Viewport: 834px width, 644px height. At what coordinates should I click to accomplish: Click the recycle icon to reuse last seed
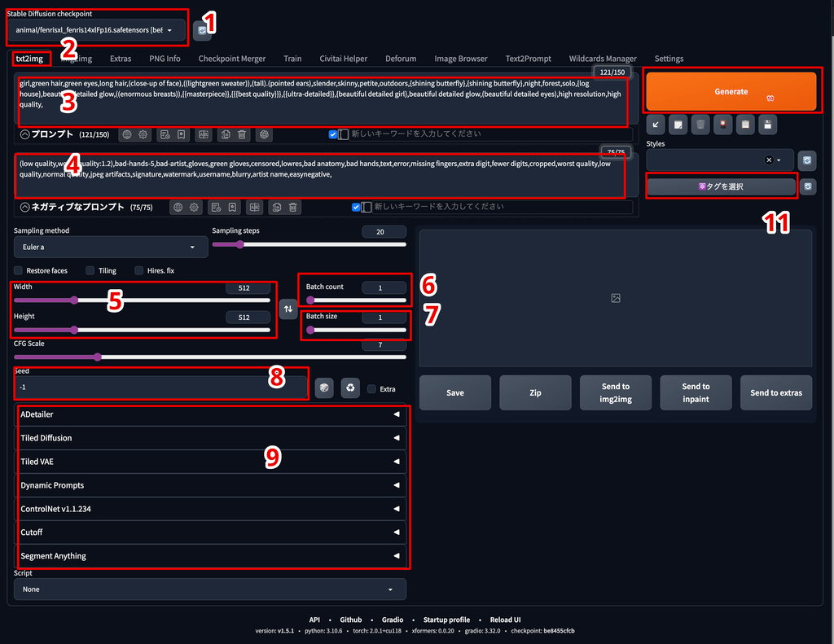tap(350, 388)
